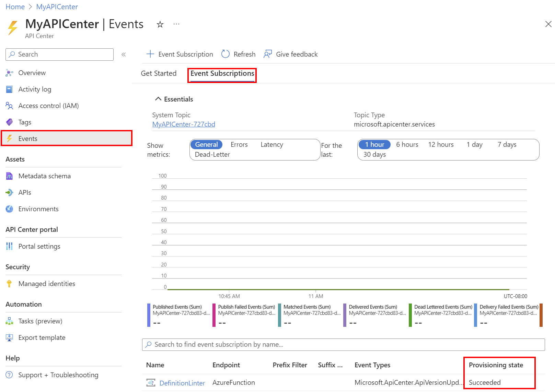Select Events in the sidebar
This screenshot has height=392, width=555.
click(28, 138)
